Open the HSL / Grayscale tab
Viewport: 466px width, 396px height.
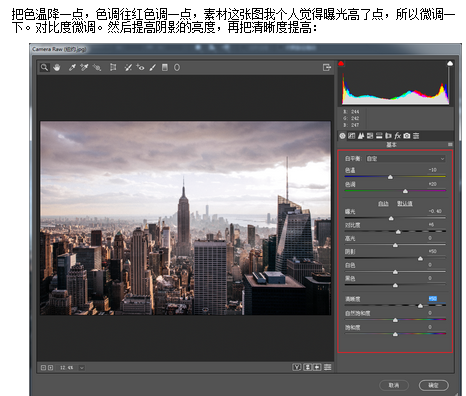[370, 136]
